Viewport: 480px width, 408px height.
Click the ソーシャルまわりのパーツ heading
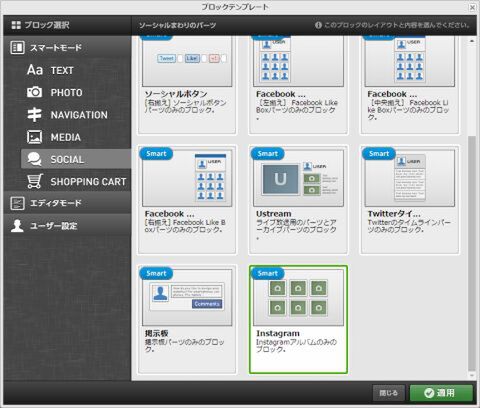177,25
